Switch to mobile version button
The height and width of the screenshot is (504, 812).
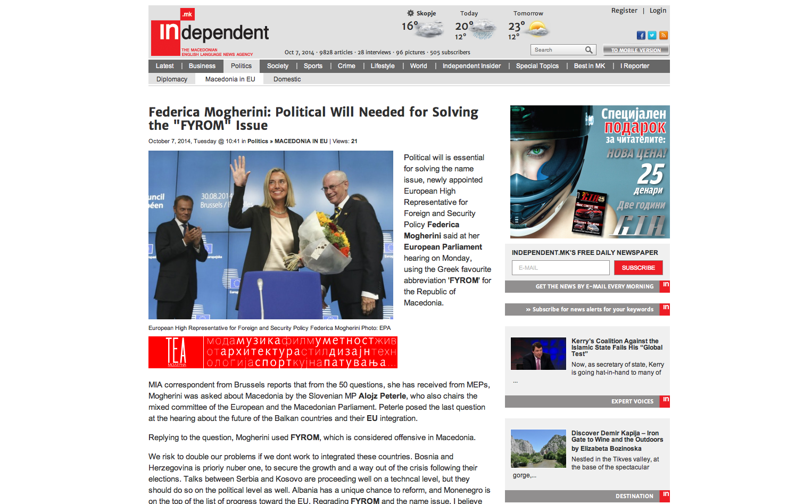click(x=636, y=50)
